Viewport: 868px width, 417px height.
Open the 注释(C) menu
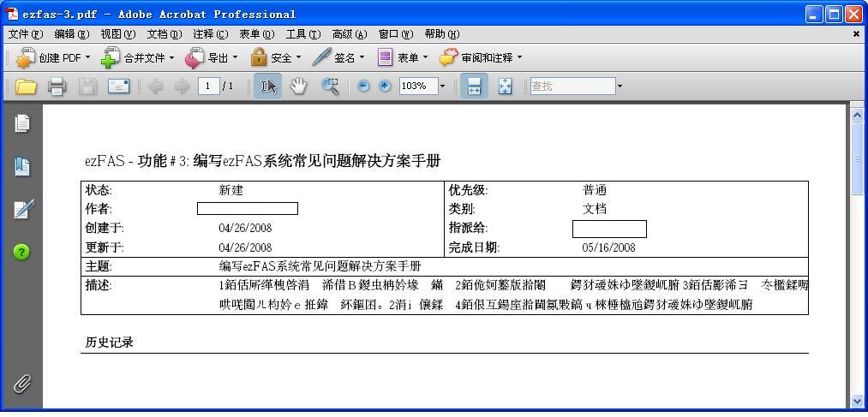[x=210, y=34]
